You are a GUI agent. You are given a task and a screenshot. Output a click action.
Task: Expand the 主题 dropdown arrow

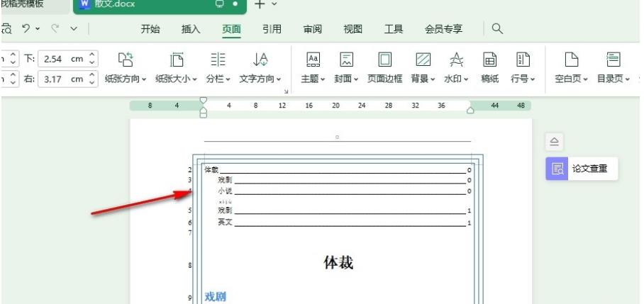pyautogui.click(x=323, y=79)
